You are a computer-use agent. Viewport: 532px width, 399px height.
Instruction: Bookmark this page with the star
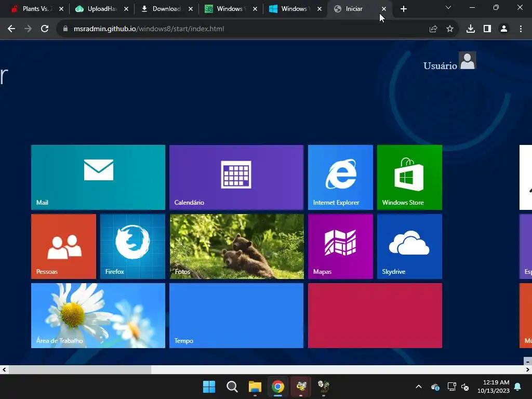[450, 29]
